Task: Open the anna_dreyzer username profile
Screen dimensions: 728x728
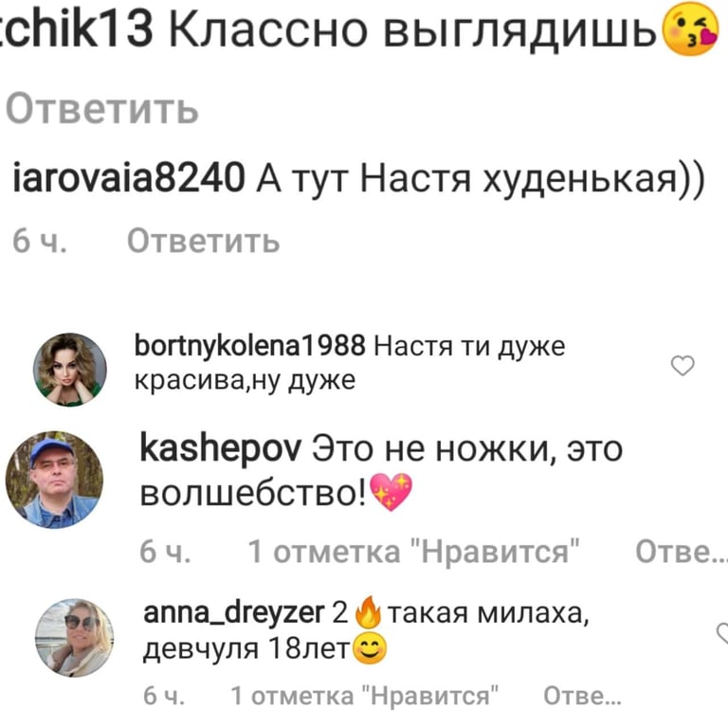Action: (x=234, y=614)
